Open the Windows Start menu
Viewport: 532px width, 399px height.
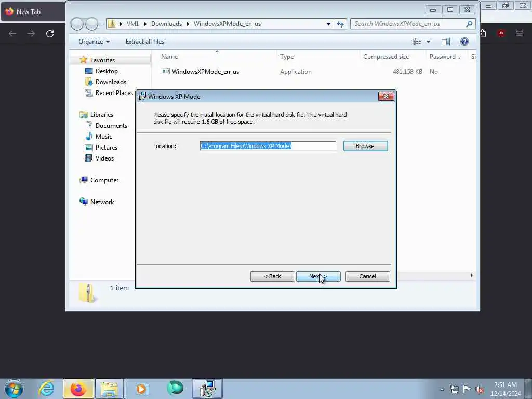tap(14, 389)
